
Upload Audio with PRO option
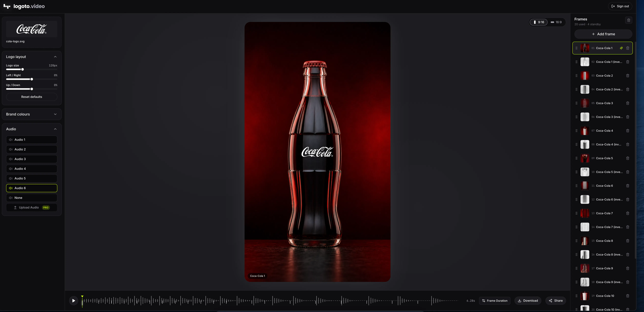[31, 208]
